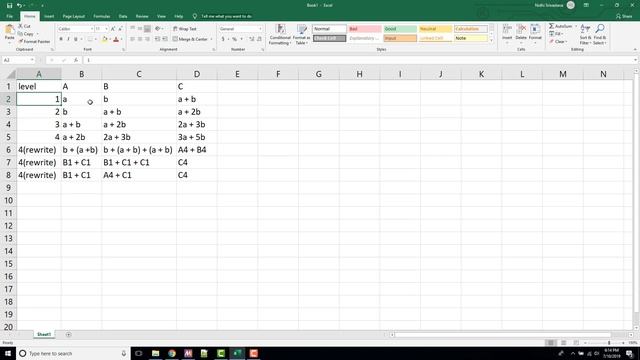Toggle Wrap Text

pos(184,29)
